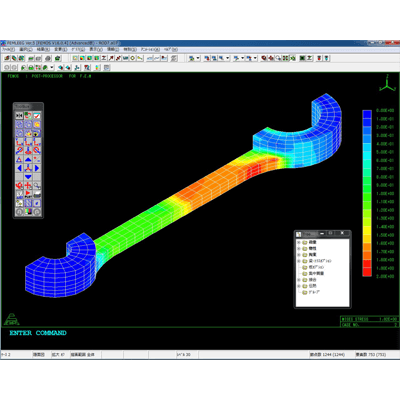Click the blue left arrow in toolbox
Screen dimensions: 400x400
(x=20, y=168)
